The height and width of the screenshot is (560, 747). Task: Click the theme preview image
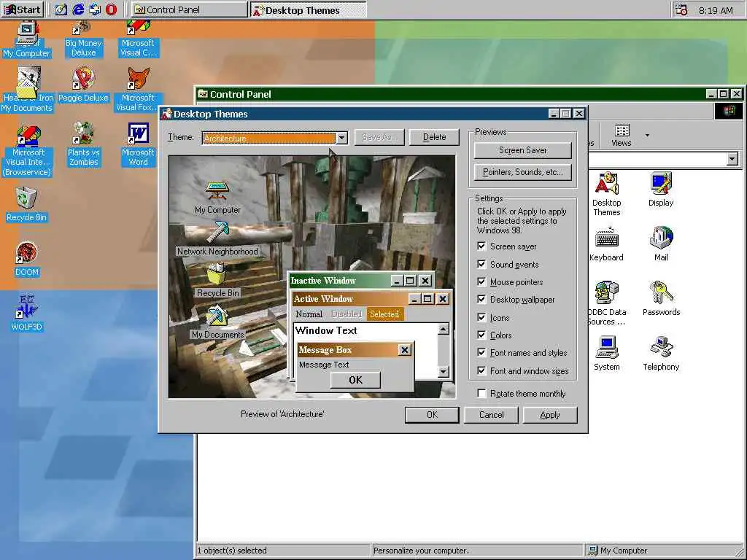312,276
